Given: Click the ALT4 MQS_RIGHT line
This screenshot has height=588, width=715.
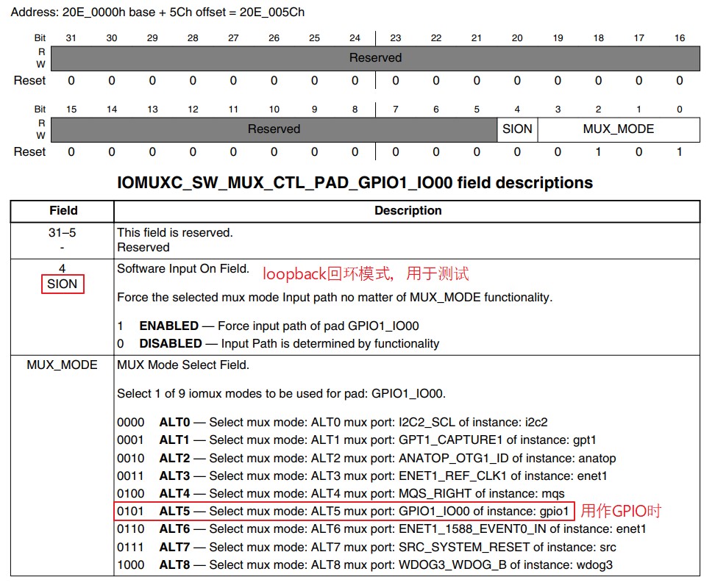Looking at the screenshot, I should (x=341, y=493).
